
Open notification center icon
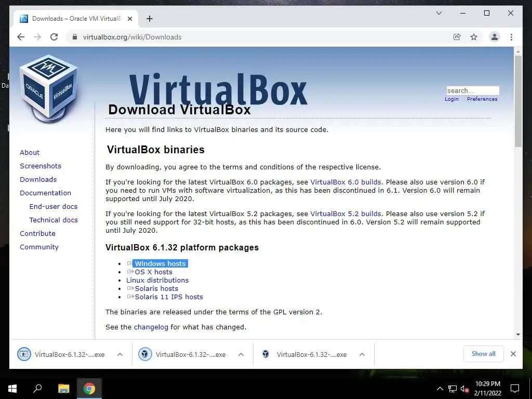[x=515, y=389]
